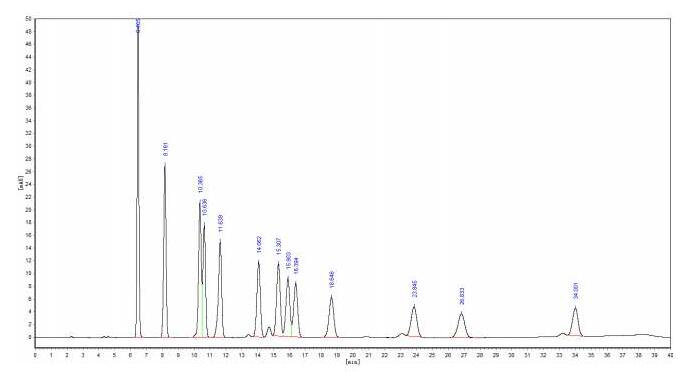
Task: Select the 14.062 peak label
Action: click(260, 244)
